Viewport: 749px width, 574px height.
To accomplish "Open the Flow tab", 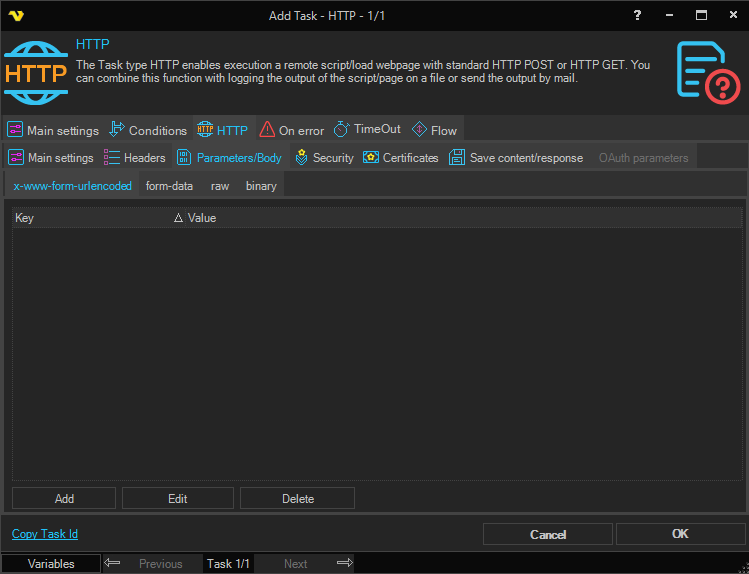I will click(435, 130).
